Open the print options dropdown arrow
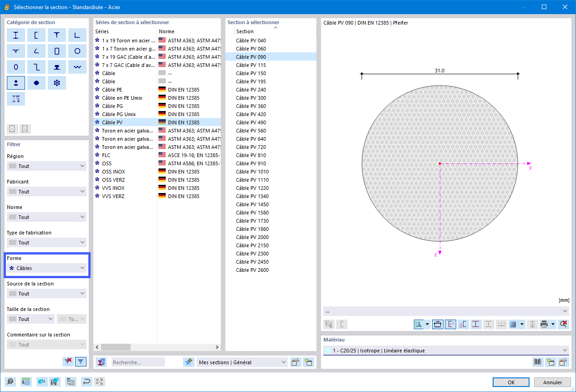 [553, 324]
